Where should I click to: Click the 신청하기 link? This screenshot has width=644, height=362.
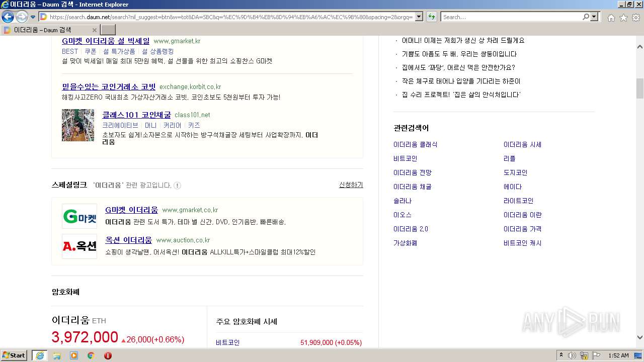351,185
